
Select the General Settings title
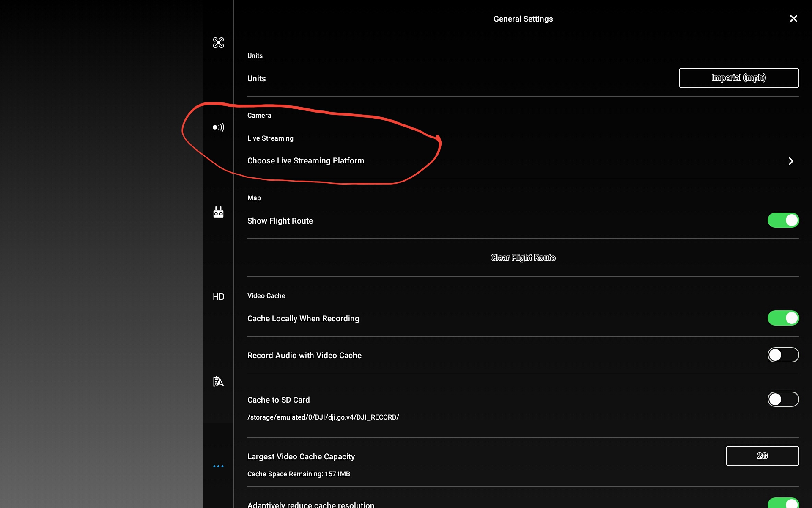[523, 19]
